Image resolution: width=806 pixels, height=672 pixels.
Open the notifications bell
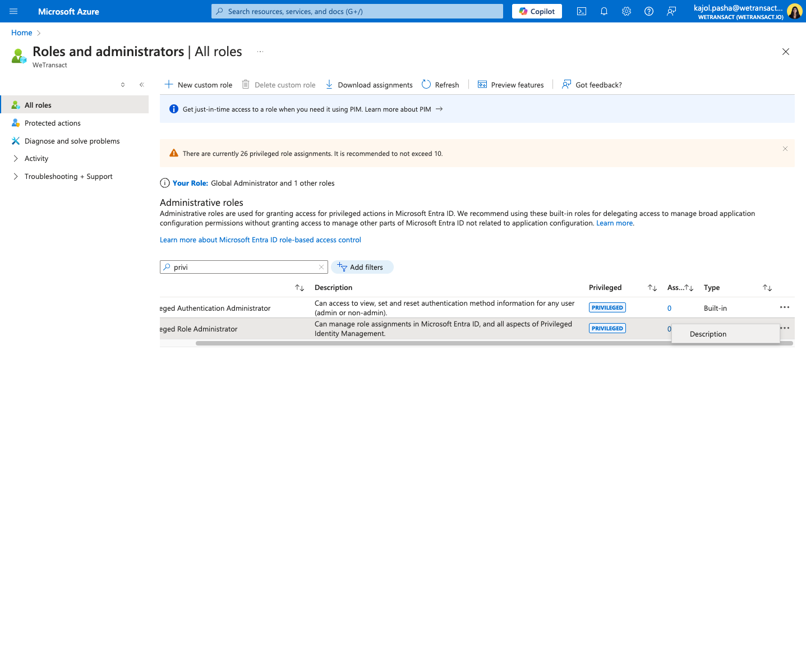pos(604,11)
